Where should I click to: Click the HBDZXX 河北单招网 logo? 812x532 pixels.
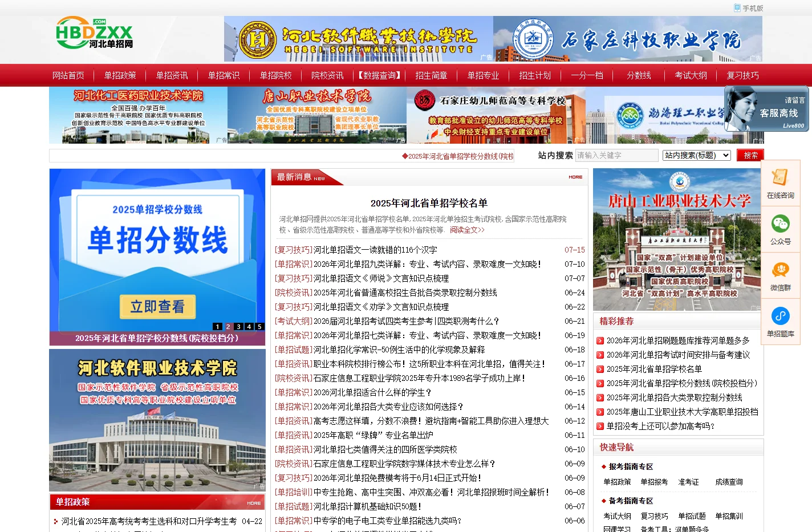(95, 33)
